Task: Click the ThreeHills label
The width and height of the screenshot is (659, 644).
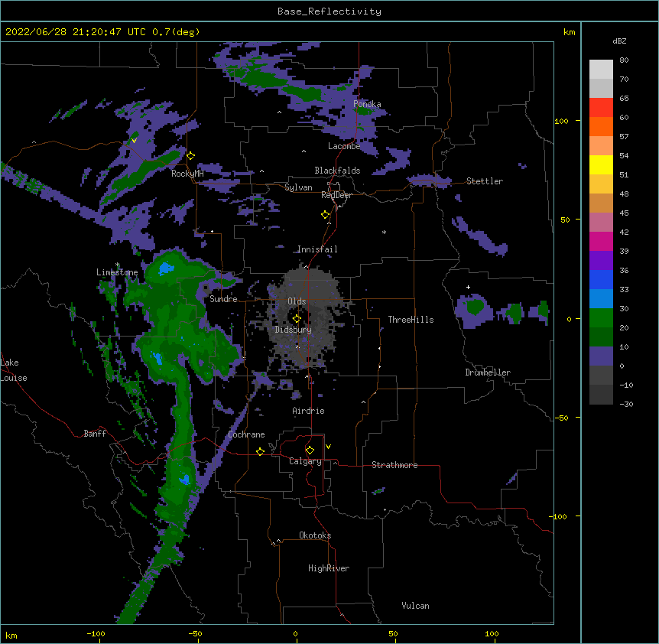Action: (x=411, y=320)
